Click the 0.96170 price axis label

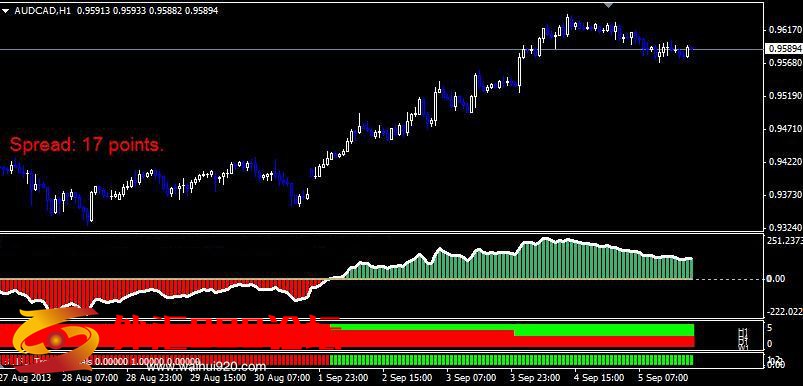pos(785,30)
